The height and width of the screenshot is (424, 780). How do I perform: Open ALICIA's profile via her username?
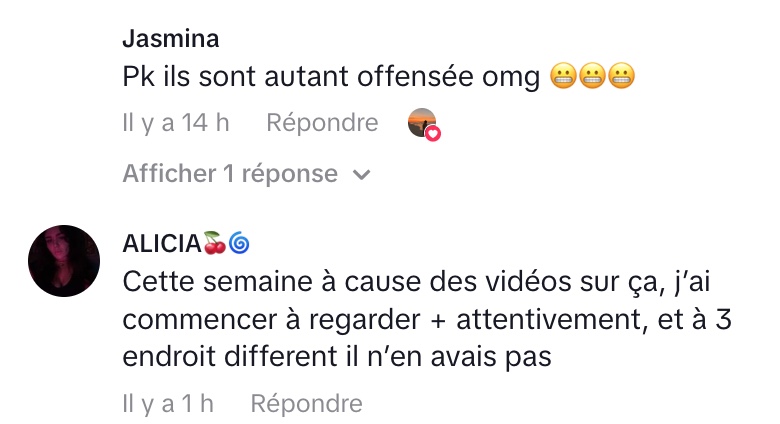[162, 244]
